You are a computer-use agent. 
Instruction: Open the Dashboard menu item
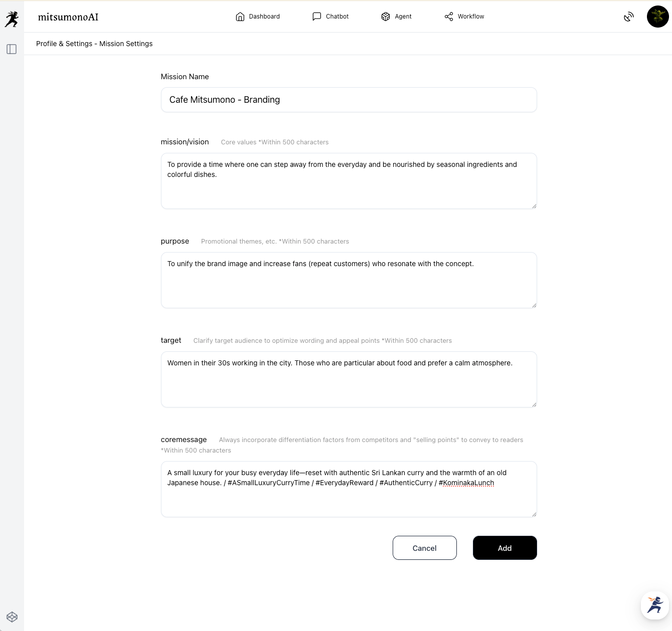tap(264, 17)
